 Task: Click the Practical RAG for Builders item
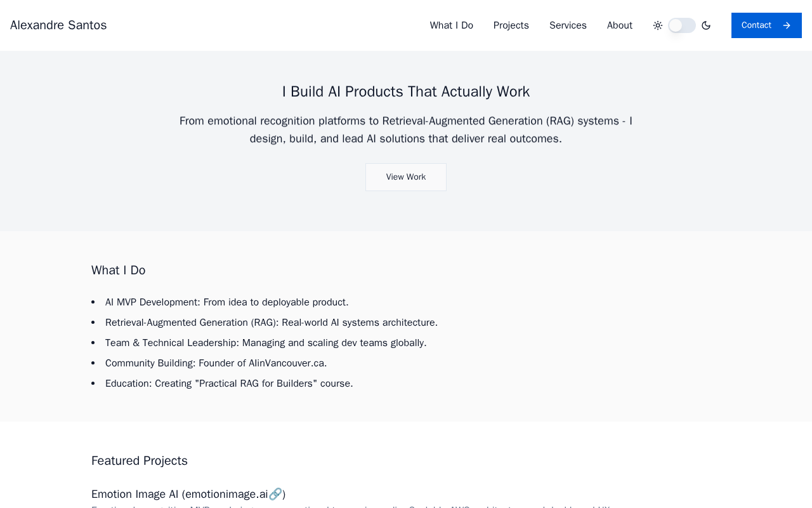pyautogui.click(x=229, y=384)
